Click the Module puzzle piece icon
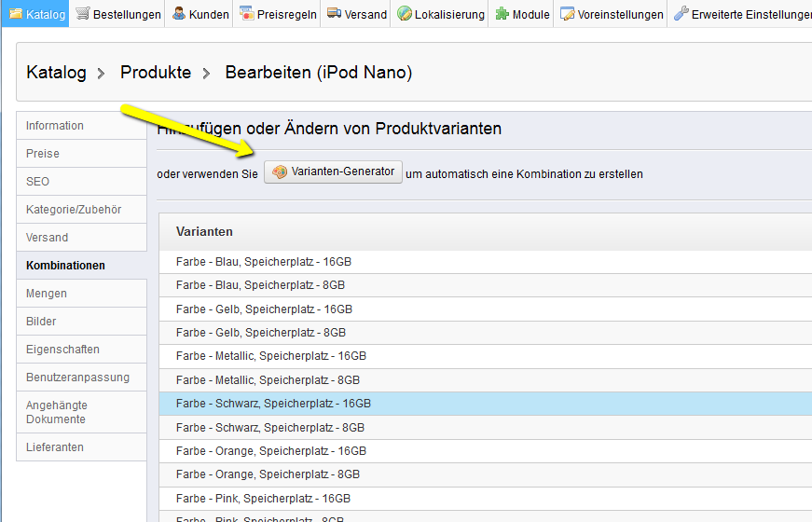This screenshot has width=812, height=522. (502, 13)
